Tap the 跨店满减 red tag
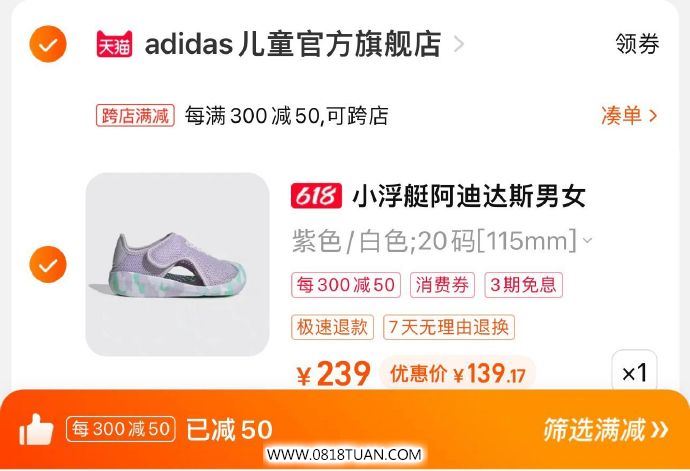This screenshot has height=471, width=690. (135, 116)
